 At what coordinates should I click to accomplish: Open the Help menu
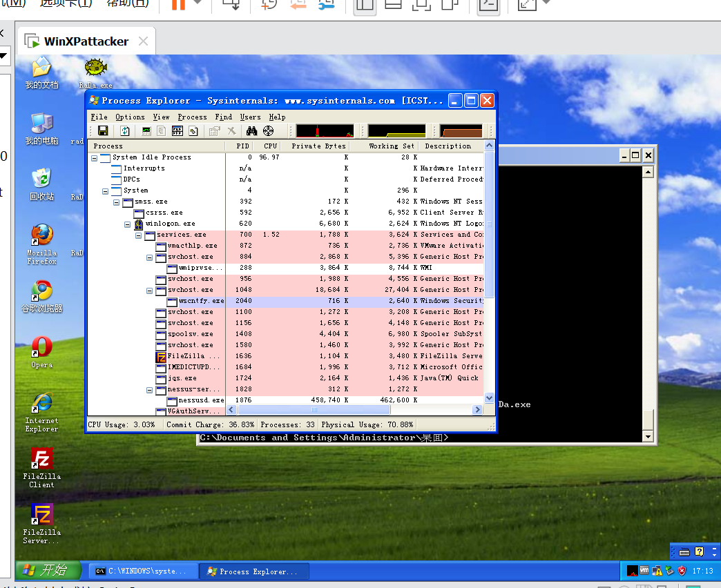click(x=277, y=117)
